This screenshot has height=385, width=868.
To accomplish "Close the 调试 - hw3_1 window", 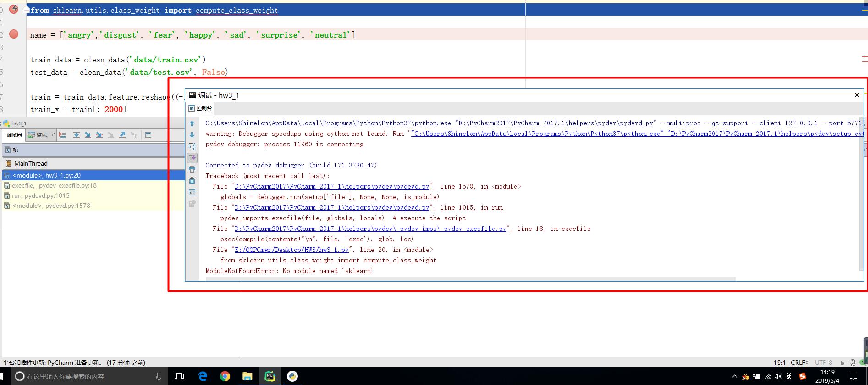I will (857, 95).
